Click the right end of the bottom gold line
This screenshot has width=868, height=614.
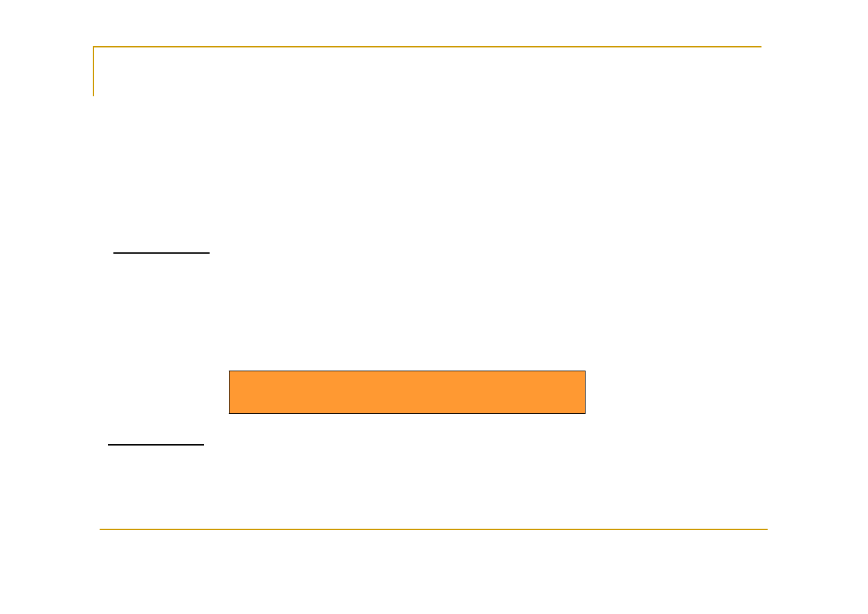(x=766, y=529)
